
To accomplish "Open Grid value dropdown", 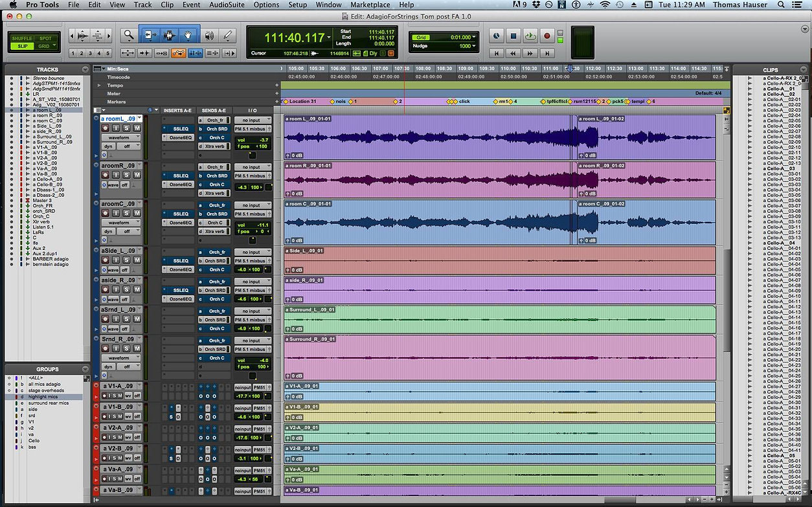I will pyautogui.click(x=474, y=38).
